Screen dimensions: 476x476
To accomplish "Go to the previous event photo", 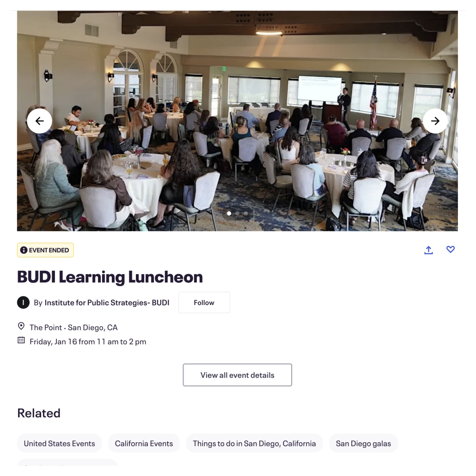I will click(39, 121).
